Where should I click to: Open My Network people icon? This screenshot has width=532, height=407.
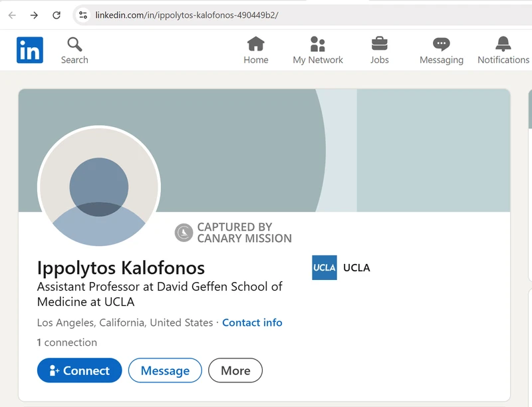coord(318,44)
